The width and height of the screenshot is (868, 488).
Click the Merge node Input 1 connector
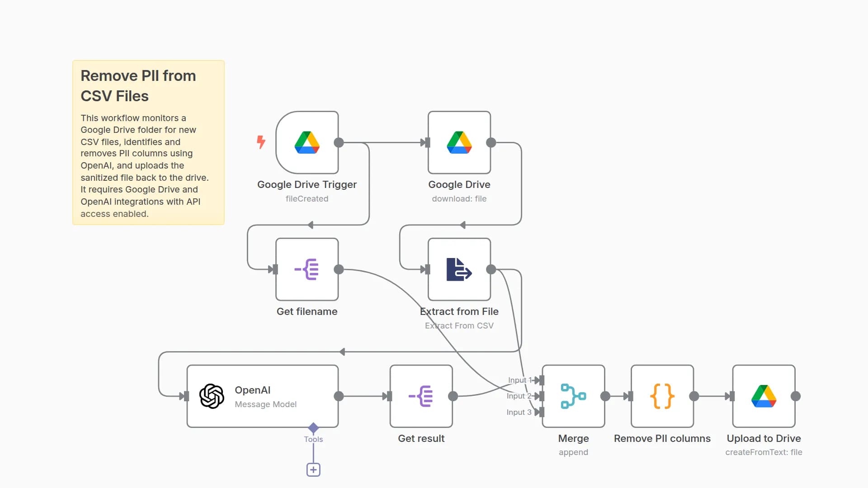click(x=541, y=380)
